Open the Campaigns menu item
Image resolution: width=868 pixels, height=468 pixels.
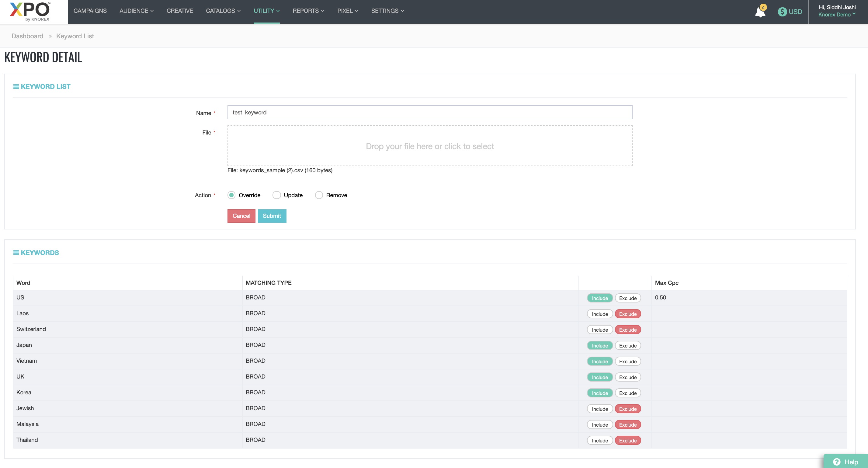point(90,11)
